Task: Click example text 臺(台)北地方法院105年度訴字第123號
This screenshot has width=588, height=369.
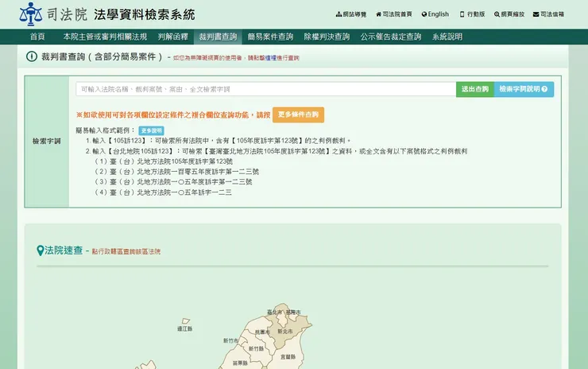Action: (x=172, y=161)
